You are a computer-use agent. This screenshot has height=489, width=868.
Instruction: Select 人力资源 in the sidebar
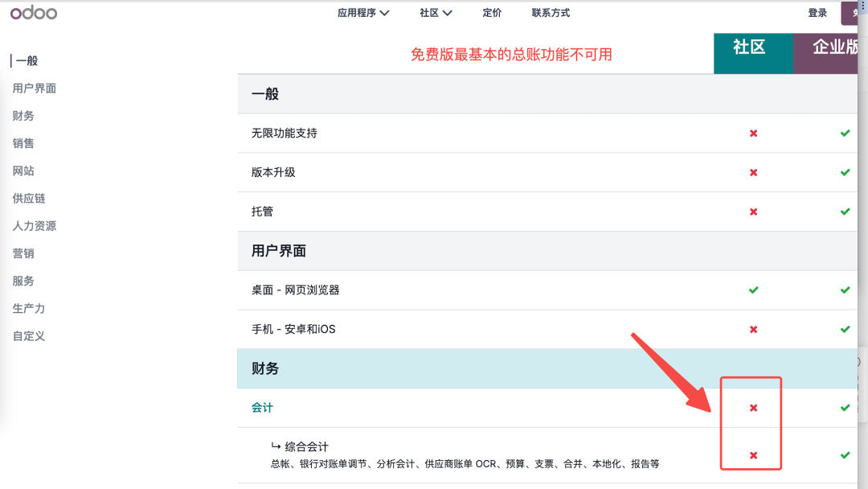point(35,226)
